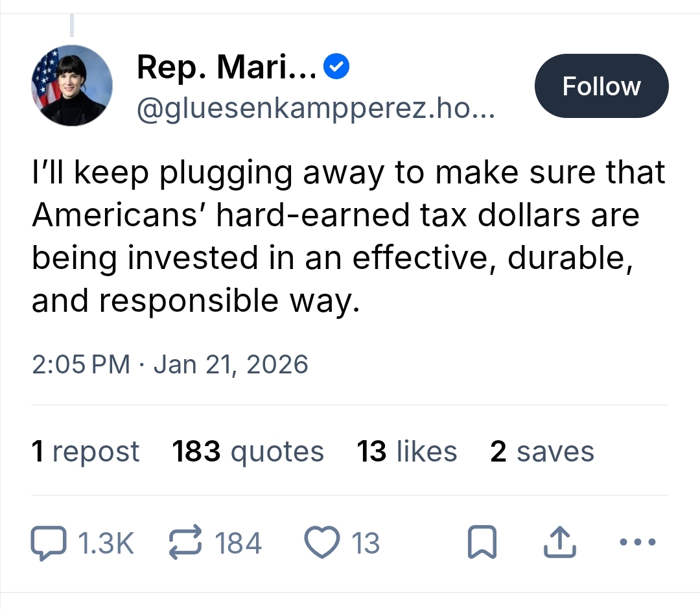This screenshot has height=610, width=700.
Task: Click the 13 count beside the heart
Action: (366, 543)
